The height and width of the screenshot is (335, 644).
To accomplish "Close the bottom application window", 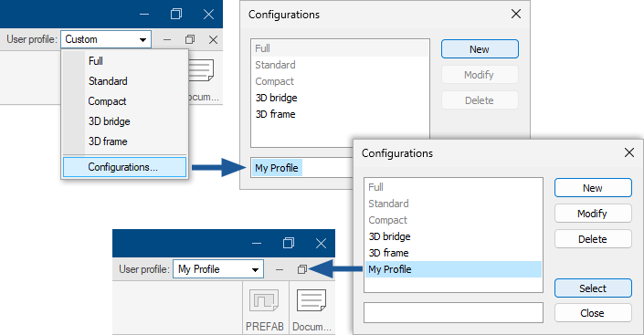I will click(322, 244).
